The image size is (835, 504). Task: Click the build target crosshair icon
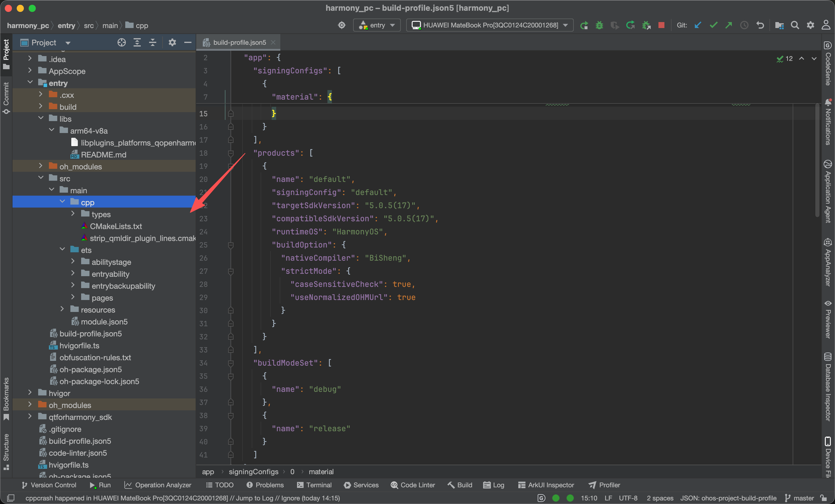point(341,25)
